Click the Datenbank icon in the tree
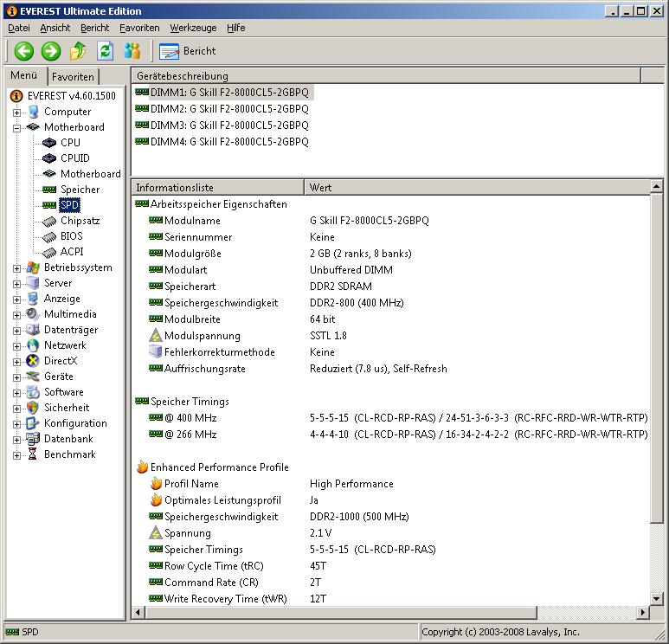669x644 pixels. [x=33, y=439]
